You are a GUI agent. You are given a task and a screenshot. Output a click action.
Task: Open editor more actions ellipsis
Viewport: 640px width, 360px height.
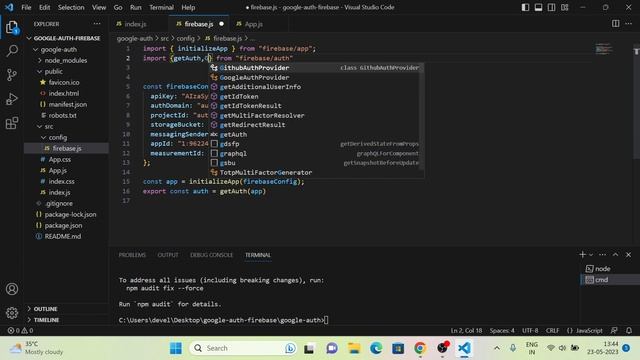[629, 24]
